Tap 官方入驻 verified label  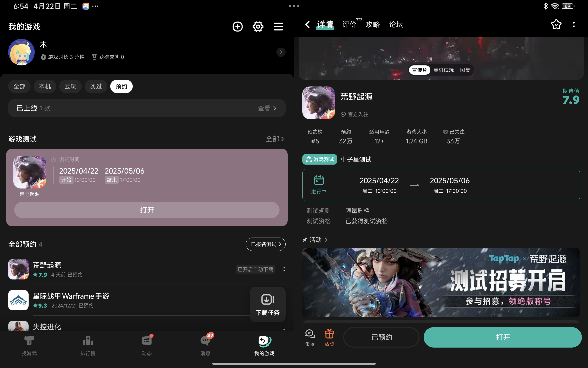[354, 114]
